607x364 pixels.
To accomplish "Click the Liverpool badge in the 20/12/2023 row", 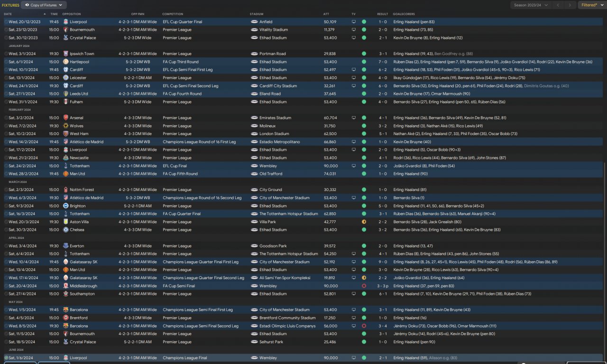I will pos(65,22).
